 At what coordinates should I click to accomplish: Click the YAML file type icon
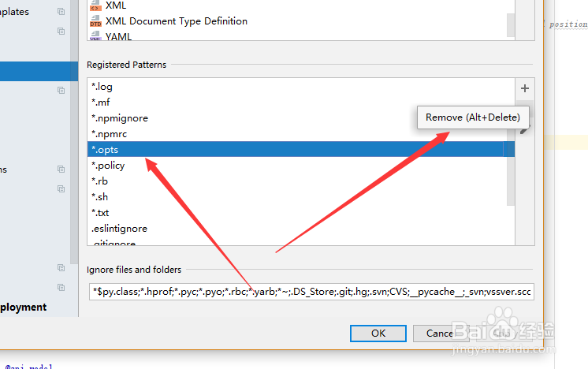coord(95,36)
